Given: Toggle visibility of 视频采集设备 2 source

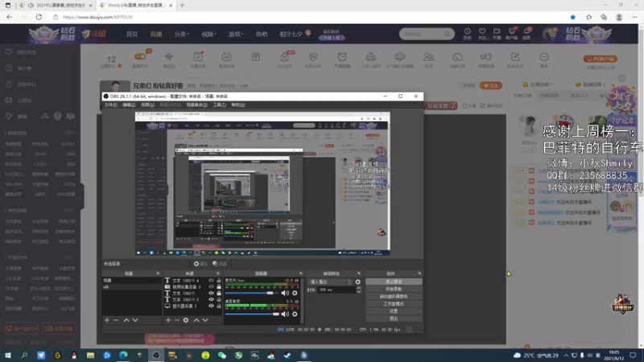Looking at the screenshot, I should pyautogui.click(x=211, y=287).
